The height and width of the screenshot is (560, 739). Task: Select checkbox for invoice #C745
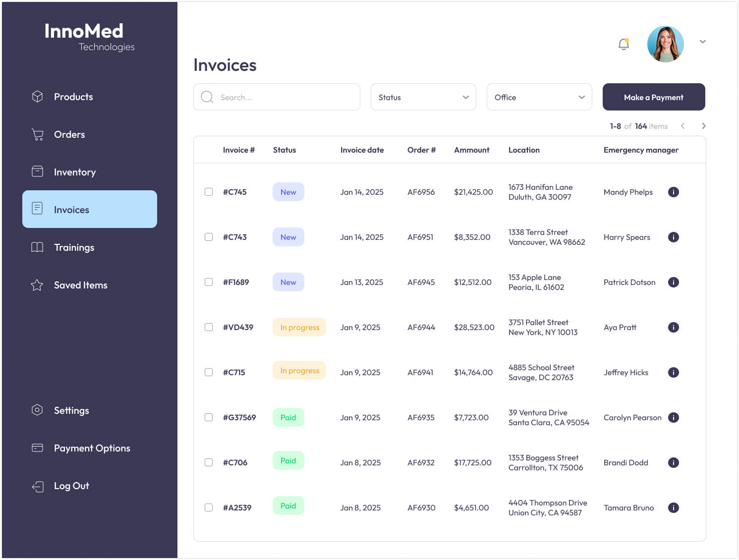tap(209, 192)
